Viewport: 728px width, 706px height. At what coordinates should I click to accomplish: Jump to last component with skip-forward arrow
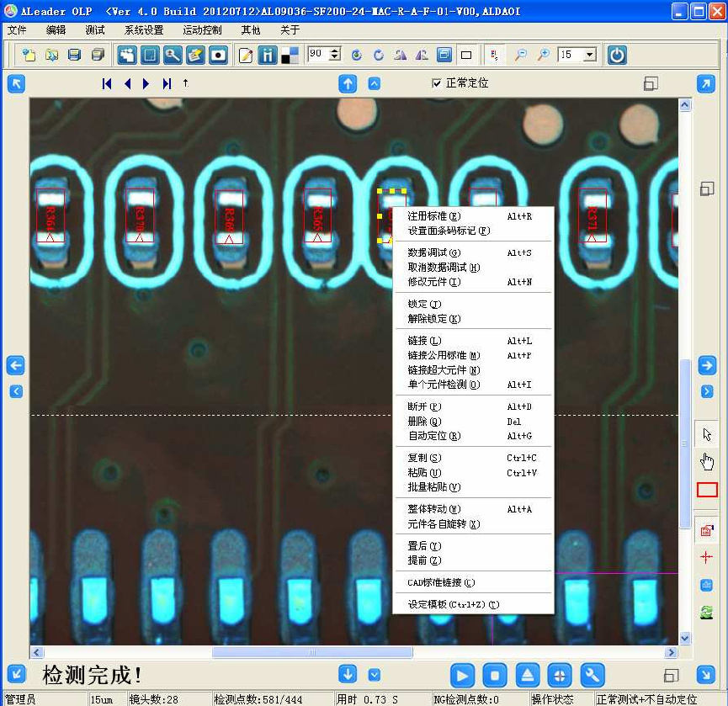pyautogui.click(x=167, y=83)
